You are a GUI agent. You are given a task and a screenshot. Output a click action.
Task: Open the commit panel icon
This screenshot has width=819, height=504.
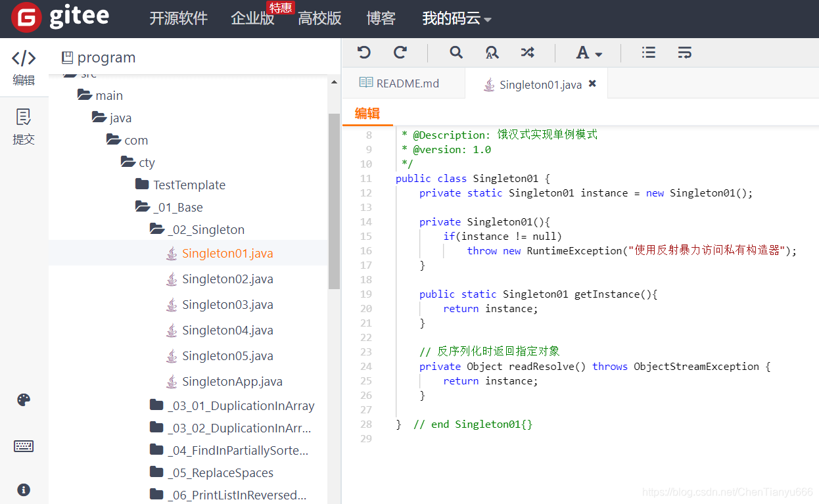(24, 118)
